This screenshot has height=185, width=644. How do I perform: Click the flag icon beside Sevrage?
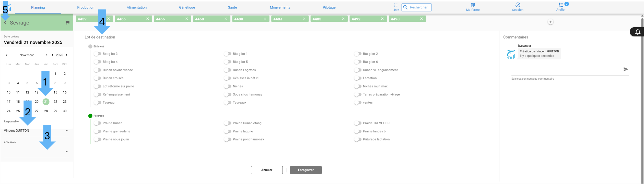tap(67, 23)
